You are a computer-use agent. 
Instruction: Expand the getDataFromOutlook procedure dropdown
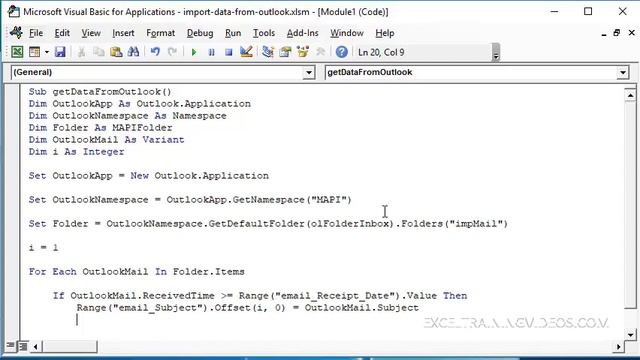click(x=623, y=73)
